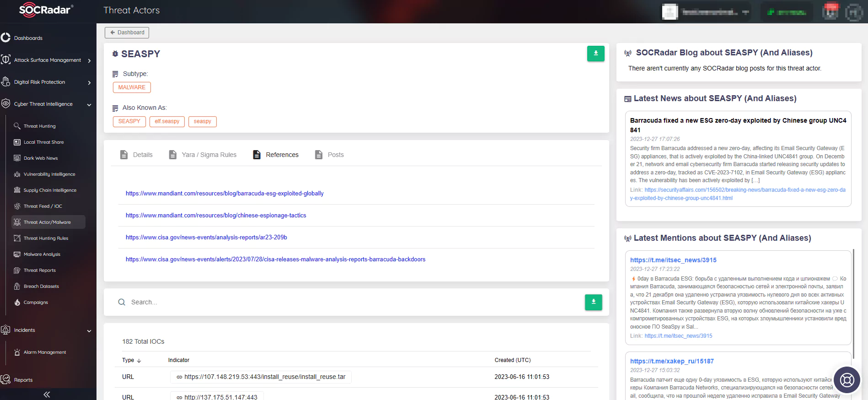Open securityaffairs news article link

(738, 194)
